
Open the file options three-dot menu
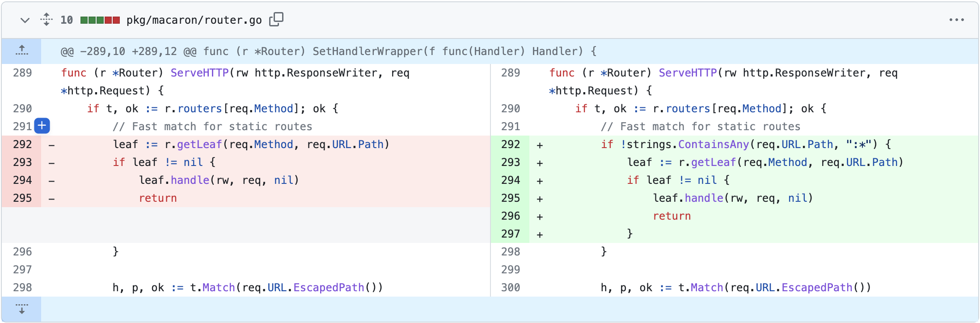tap(956, 20)
